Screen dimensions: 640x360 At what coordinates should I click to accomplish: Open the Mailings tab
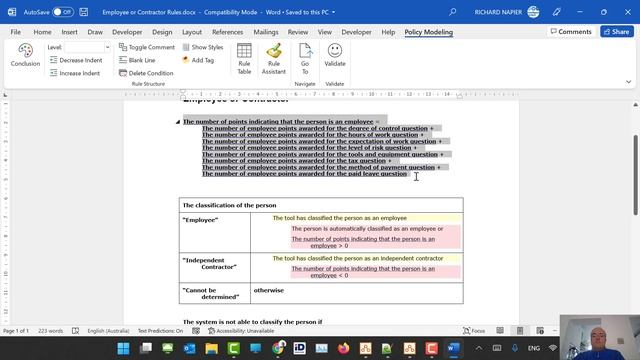pos(266,32)
